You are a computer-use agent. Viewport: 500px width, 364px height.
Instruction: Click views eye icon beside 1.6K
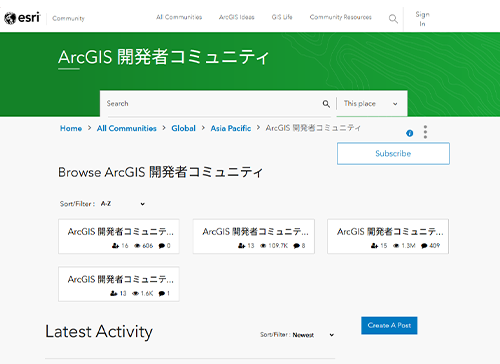point(135,294)
